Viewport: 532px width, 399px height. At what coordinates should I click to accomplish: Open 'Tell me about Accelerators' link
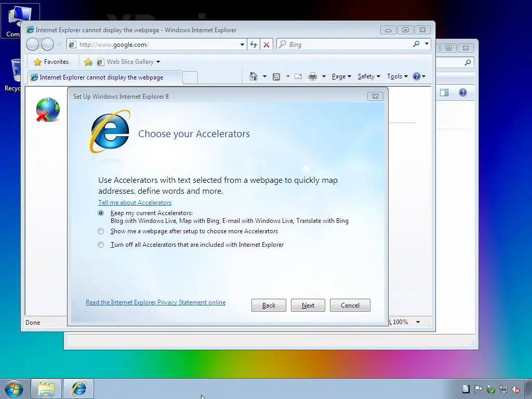[x=135, y=203]
